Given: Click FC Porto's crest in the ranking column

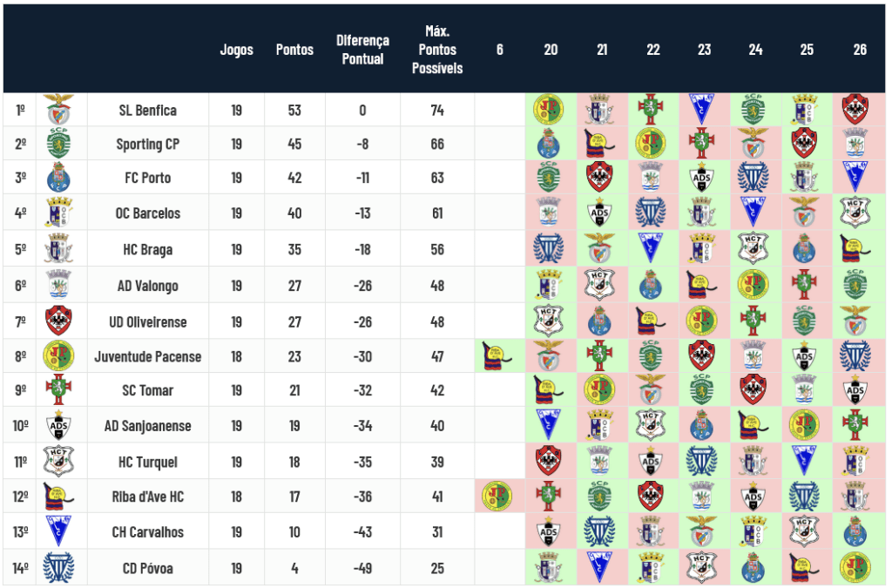Looking at the screenshot, I should (x=59, y=178).
